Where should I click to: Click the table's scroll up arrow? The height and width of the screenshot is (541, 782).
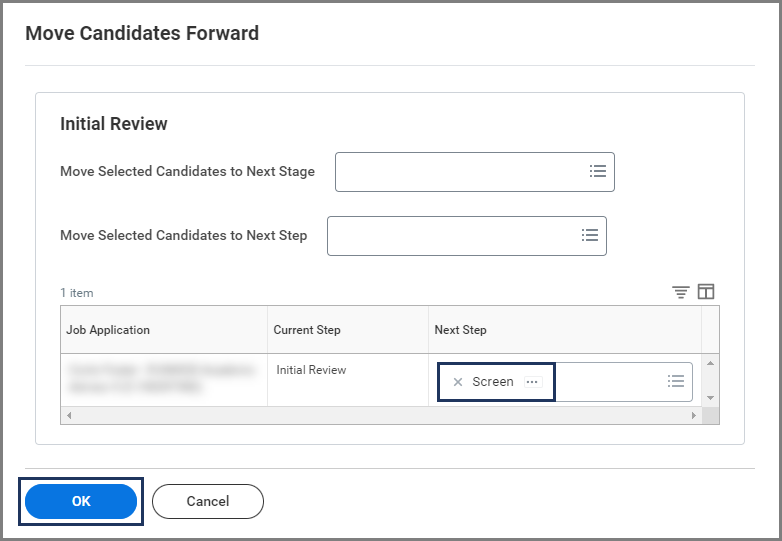click(710, 363)
